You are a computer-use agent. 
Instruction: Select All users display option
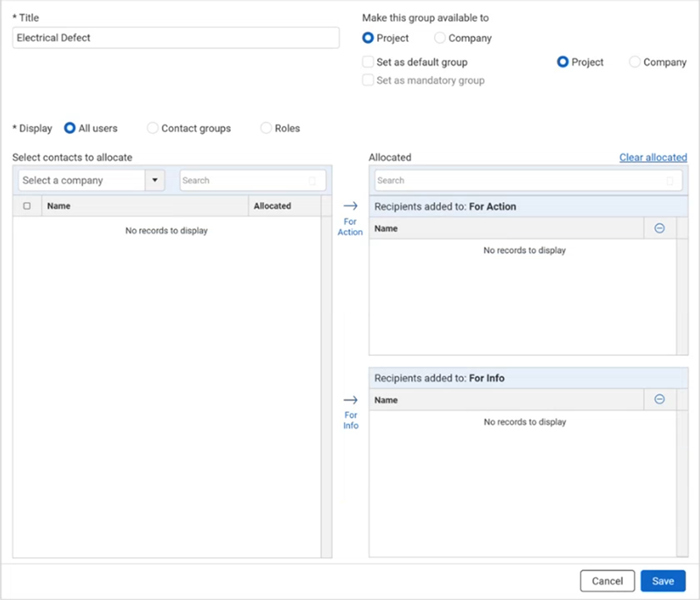click(70, 128)
